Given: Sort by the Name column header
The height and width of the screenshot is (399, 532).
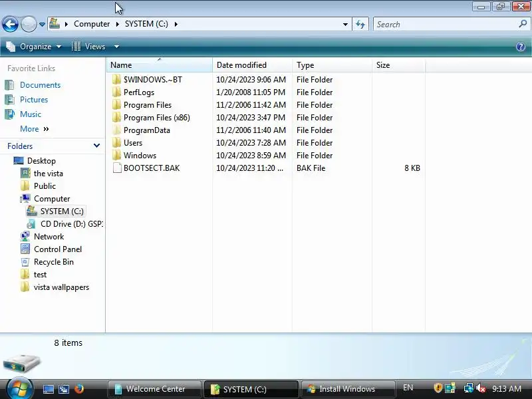Looking at the screenshot, I should point(160,65).
